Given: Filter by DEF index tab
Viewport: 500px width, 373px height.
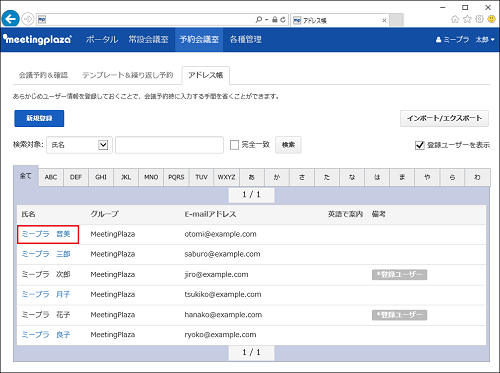Looking at the screenshot, I should click(x=76, y=177).
